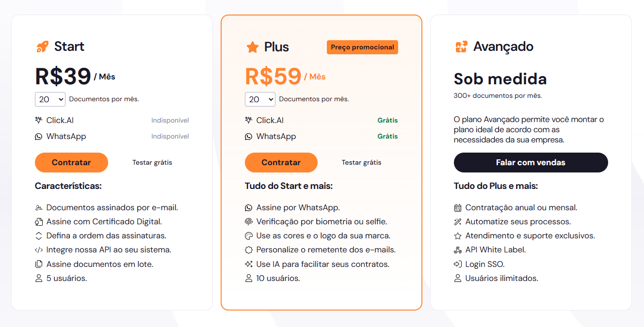644x327 pixels.
Task: Click Contratar button in the Start plan
Action: click(71, 163)
